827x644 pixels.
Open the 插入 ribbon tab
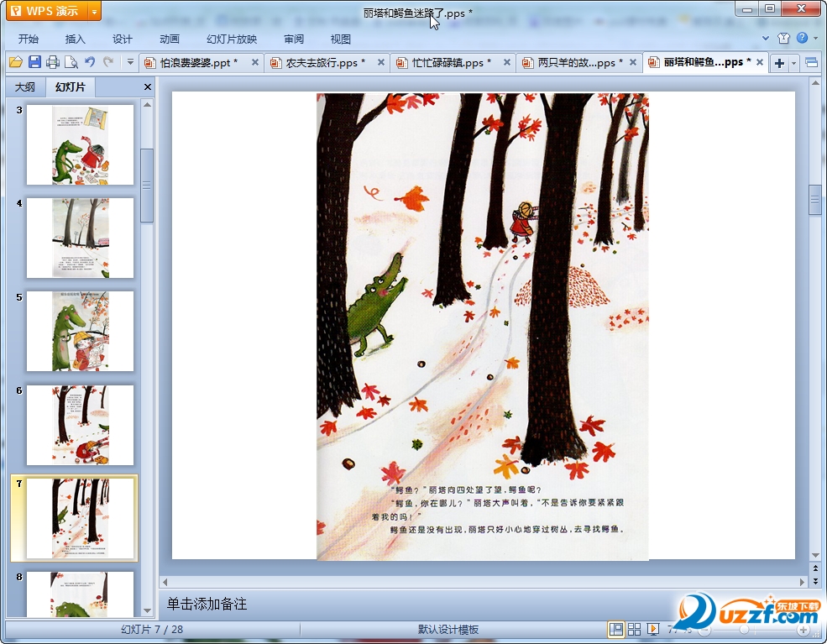[x=75, y=39]
